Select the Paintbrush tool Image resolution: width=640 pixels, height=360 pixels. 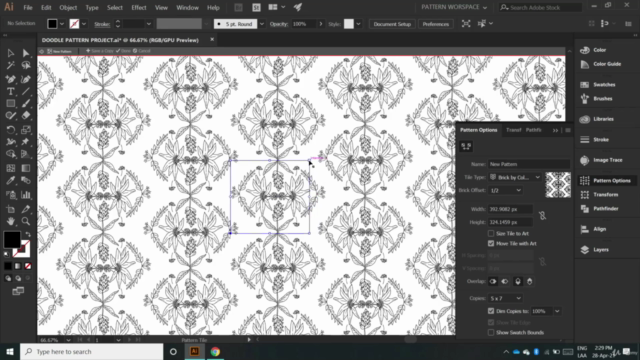pos(26,104)
